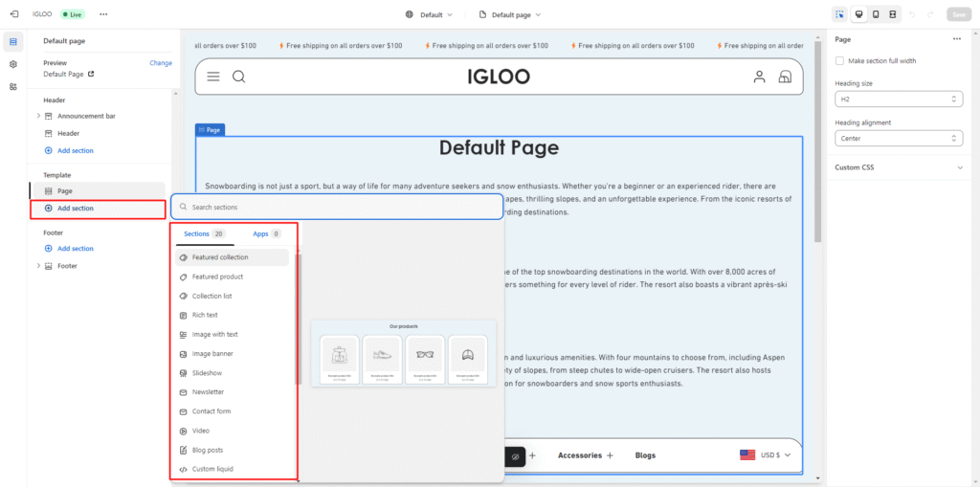This screenshot has width=980, height=487.
Task: Click Change link next to Preview
Action: click(x=161, y=63)
